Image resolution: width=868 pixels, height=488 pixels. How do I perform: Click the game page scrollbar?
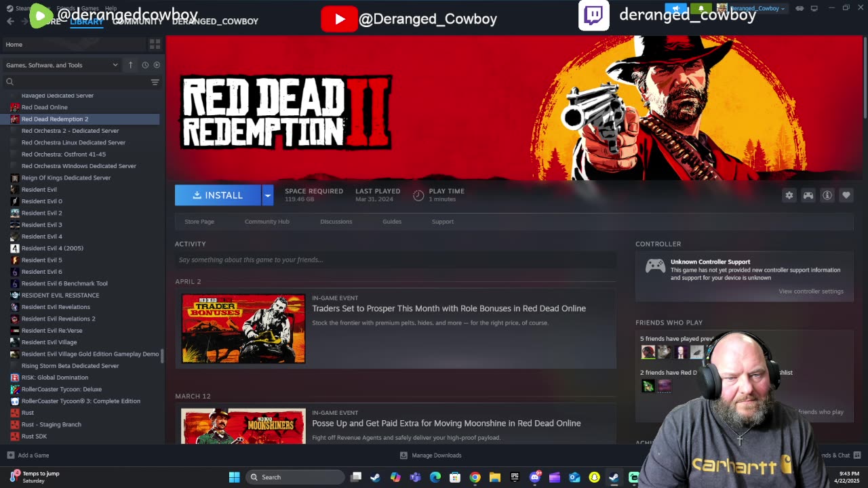865,78
